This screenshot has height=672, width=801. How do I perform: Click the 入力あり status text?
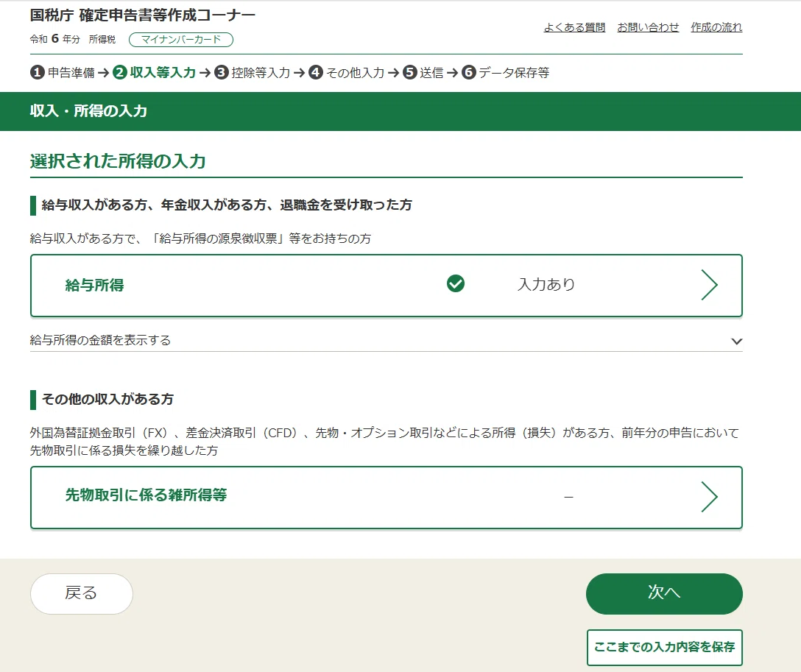click(546, 284)
